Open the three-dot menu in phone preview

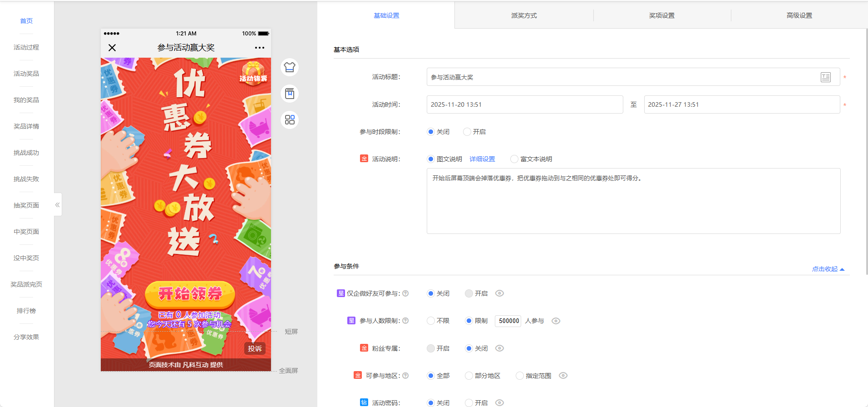tap(259, 48)
